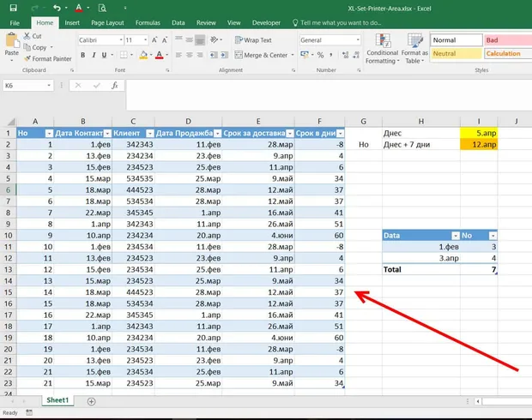Switch to the Data tab
This screenshot has height=420, width=532.
point(178,22)
